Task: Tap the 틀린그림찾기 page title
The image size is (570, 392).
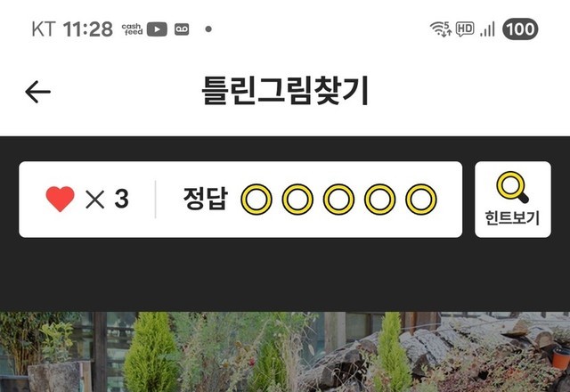Action: (285, 91)
